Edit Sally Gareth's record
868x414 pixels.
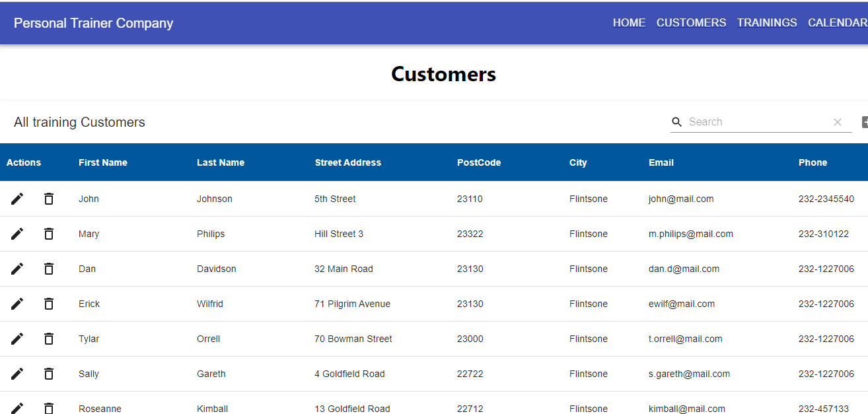click(x=17, y=374)
